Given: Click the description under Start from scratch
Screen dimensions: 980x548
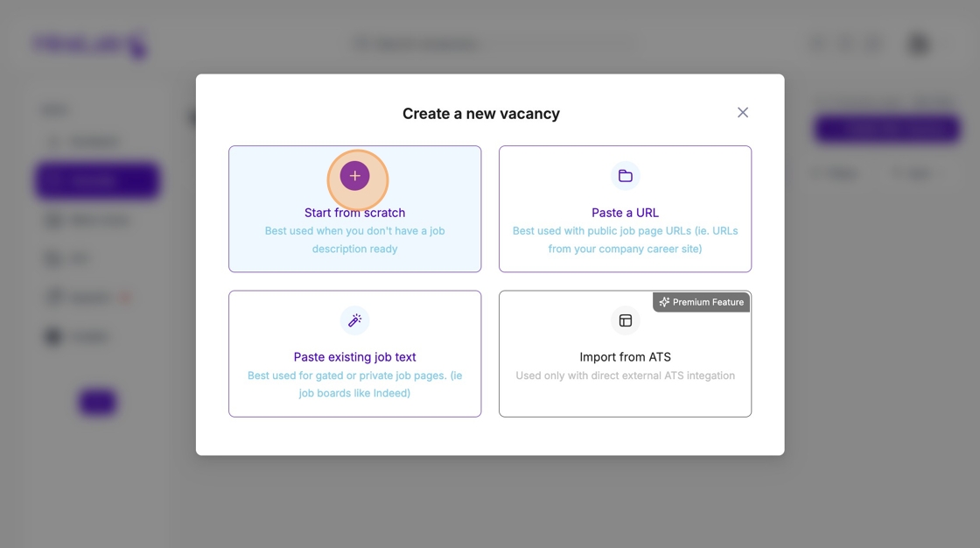Looking at the screenshot, I should pos(354,240).
